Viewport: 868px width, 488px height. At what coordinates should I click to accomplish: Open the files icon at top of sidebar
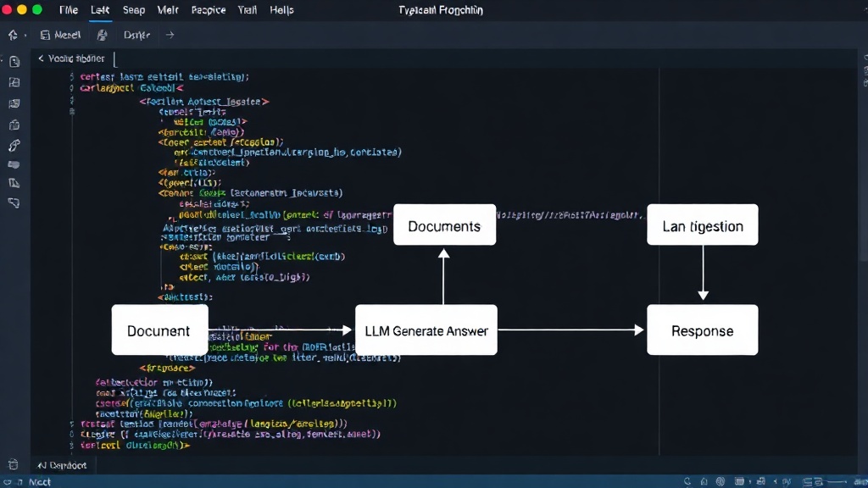pos(14,61)
